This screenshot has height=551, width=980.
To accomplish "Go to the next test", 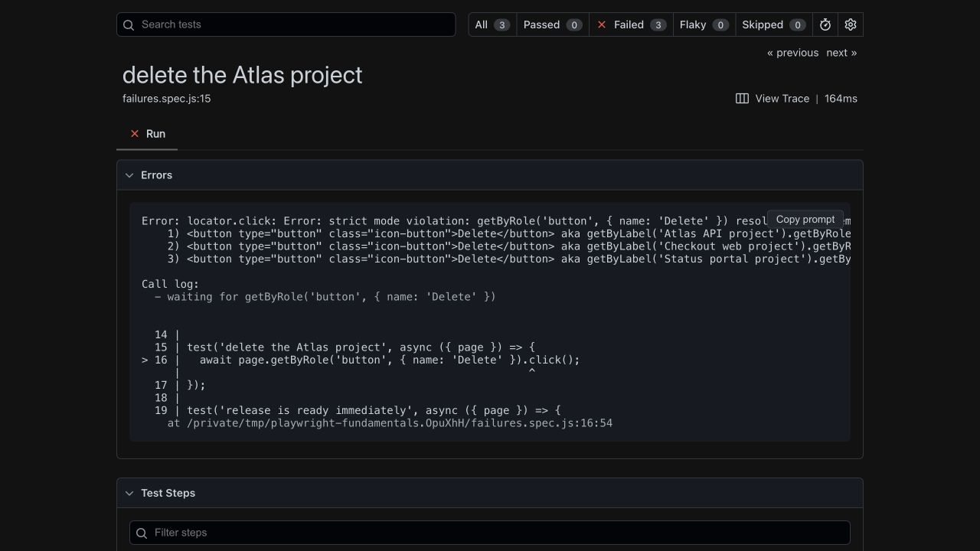I will click(x=841, y=53).
